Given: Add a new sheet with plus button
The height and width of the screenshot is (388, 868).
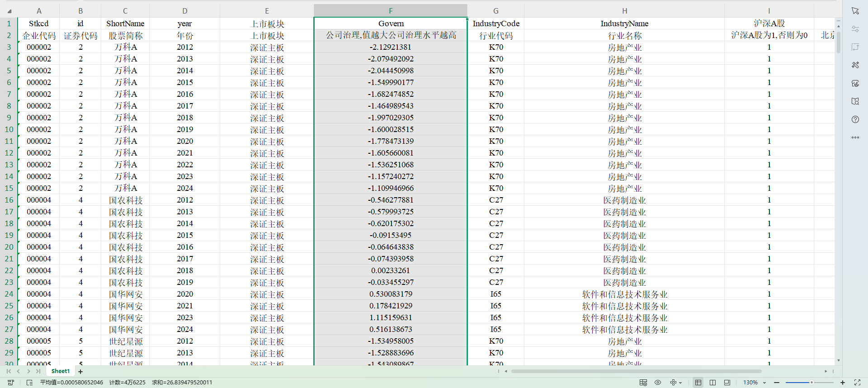Looking at the screenshot, I should coord(80,372).
